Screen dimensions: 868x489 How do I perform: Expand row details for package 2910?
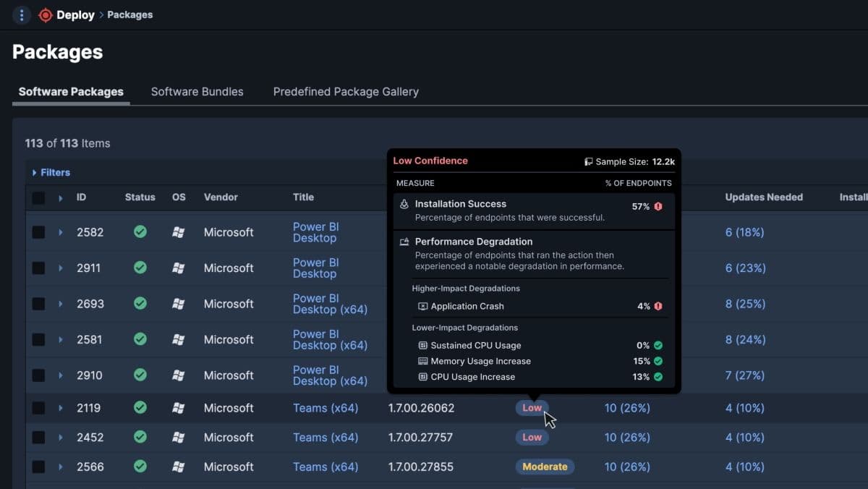click(61, 375)
